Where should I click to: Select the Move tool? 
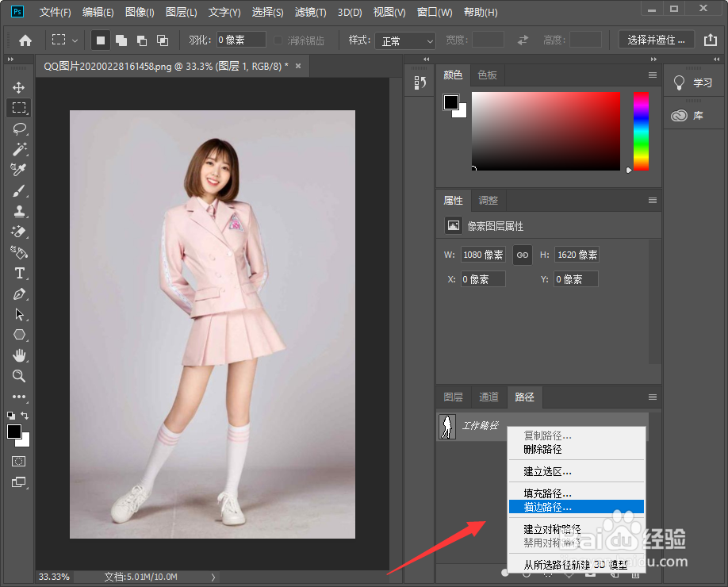pos(19,87)
